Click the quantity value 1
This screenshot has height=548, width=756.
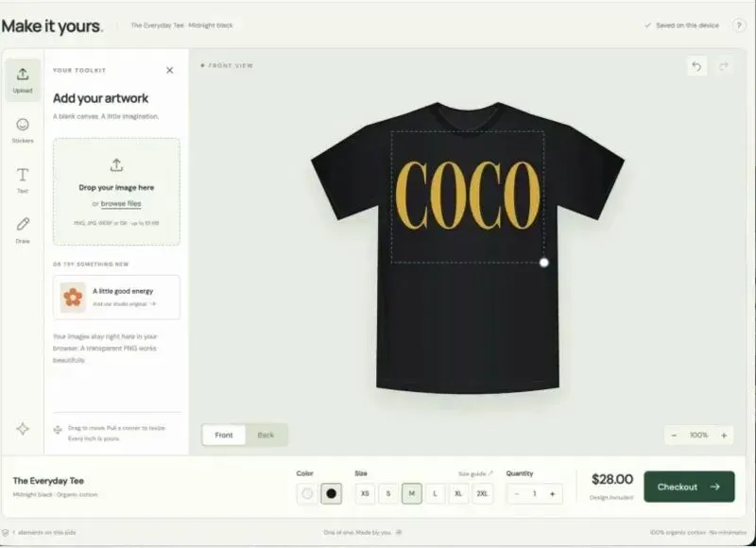pos(534,494)
